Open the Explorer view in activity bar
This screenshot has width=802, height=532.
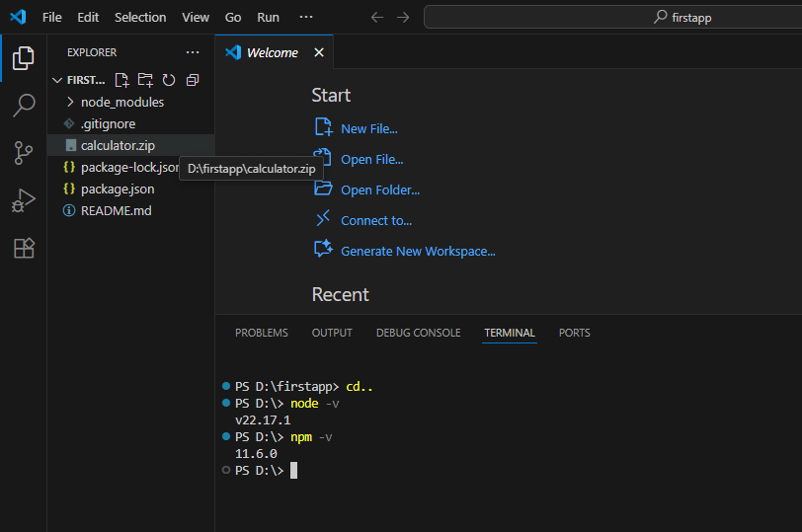23,58
